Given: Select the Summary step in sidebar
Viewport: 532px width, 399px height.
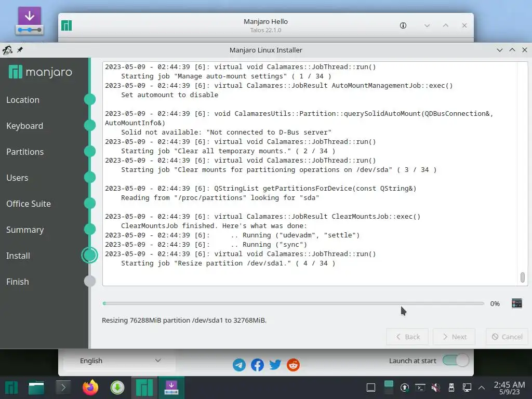Looking at the screenshot, I should coord(25,230).
